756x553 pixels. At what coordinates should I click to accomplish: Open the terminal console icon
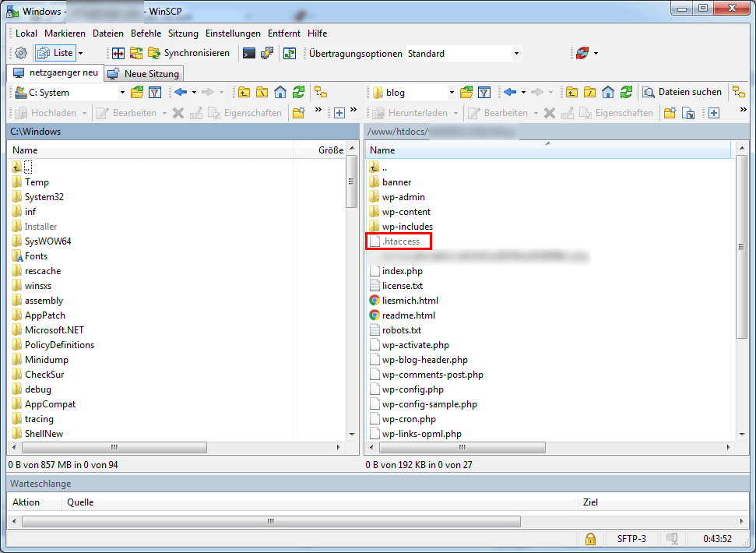248,53
